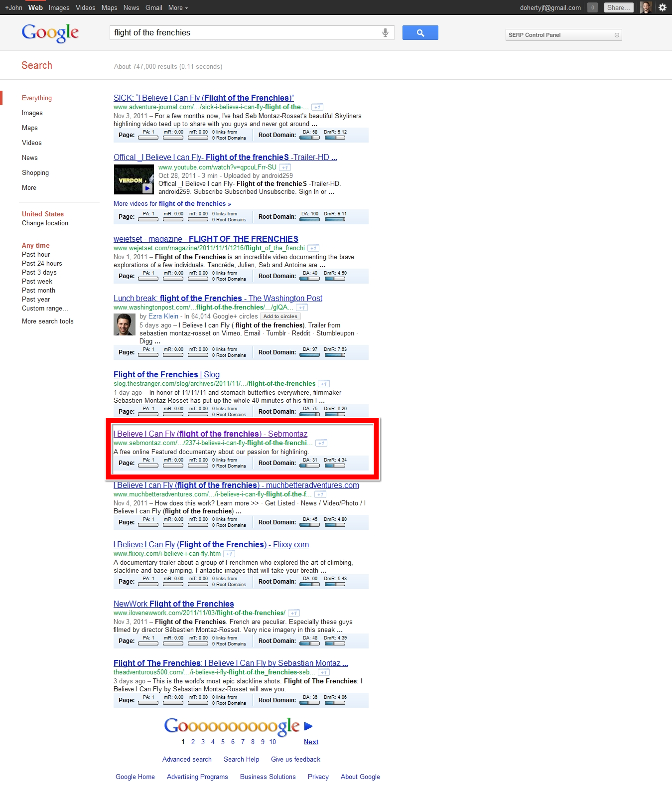The height and width of the screenshot is (790, 672).
Task: Click +1 button for YouTube result
Action: point(285,167)
